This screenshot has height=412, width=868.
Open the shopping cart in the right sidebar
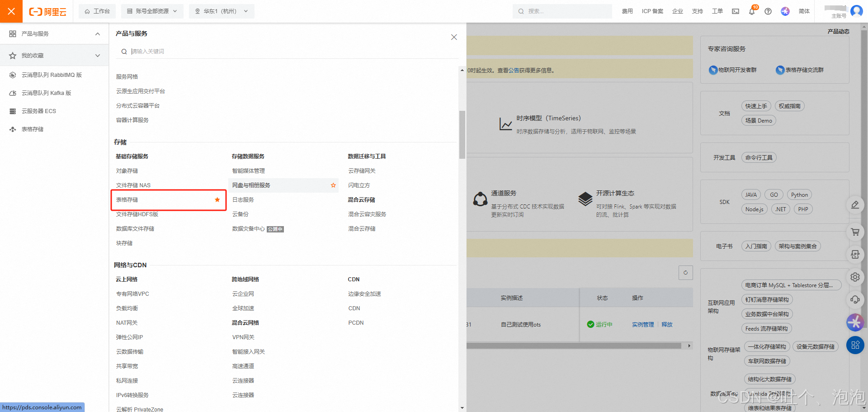855,232
